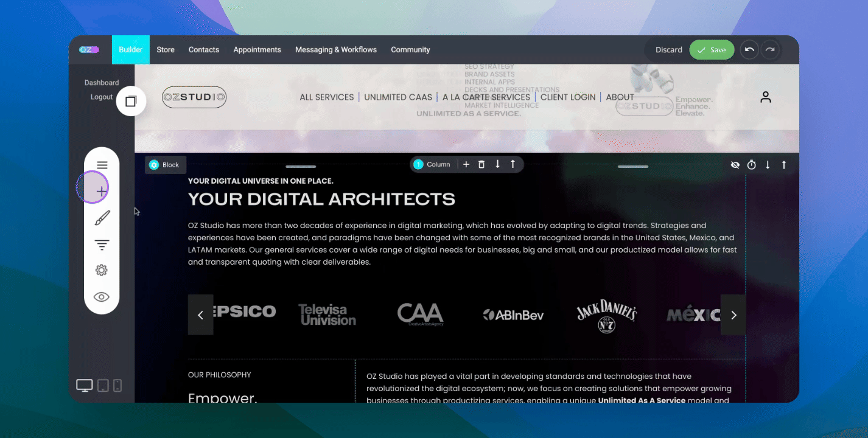Screen dimensions: 868x438
Task: Select the Jack Daniel's logo
Action: (606, 315)
